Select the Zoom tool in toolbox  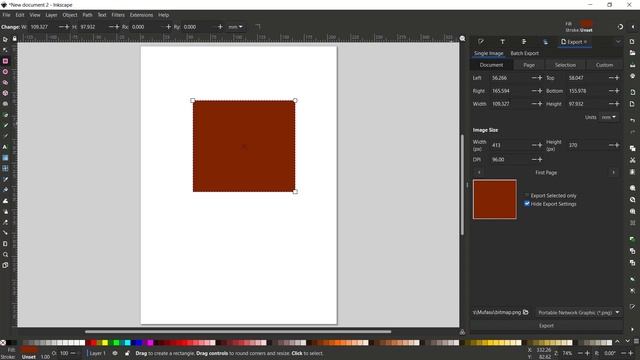pos(5,254)
